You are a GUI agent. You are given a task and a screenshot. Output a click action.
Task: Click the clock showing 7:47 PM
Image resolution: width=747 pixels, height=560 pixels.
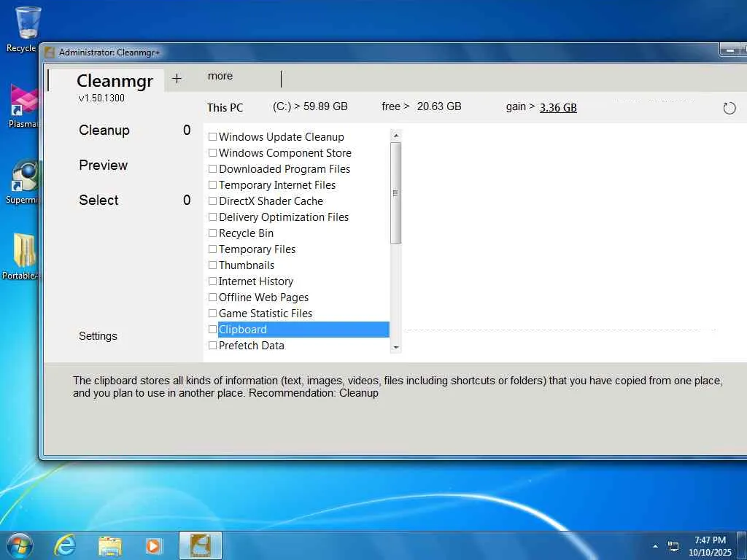710,540
